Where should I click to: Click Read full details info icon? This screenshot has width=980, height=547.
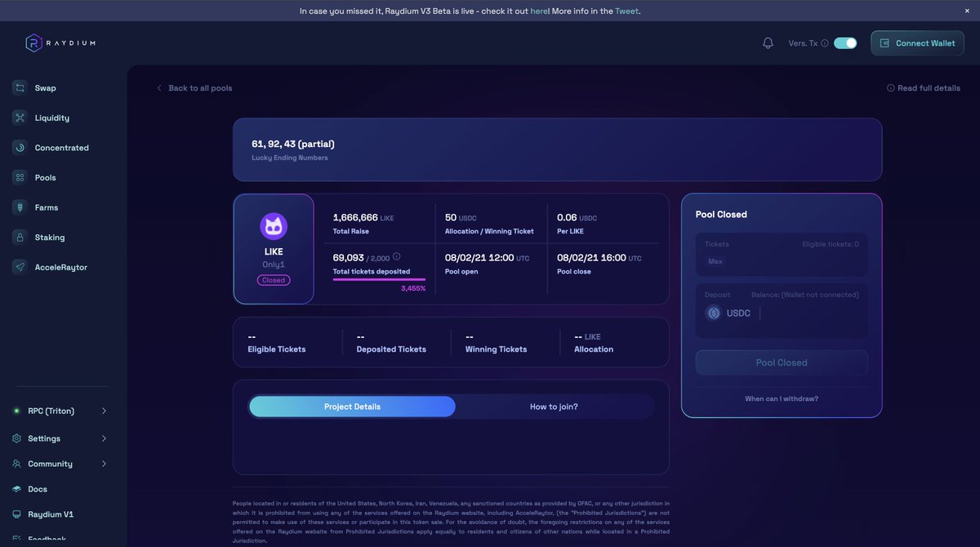coord(891,88)
